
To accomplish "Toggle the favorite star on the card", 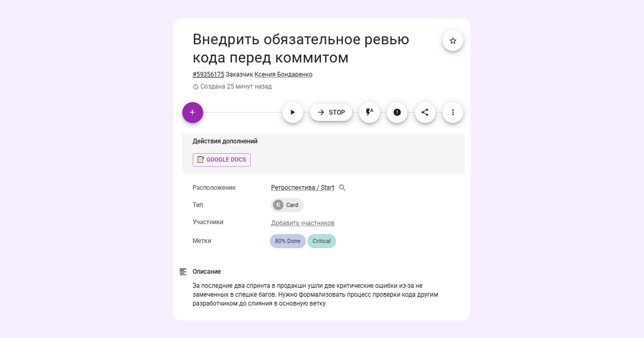I will pos(452,41).
